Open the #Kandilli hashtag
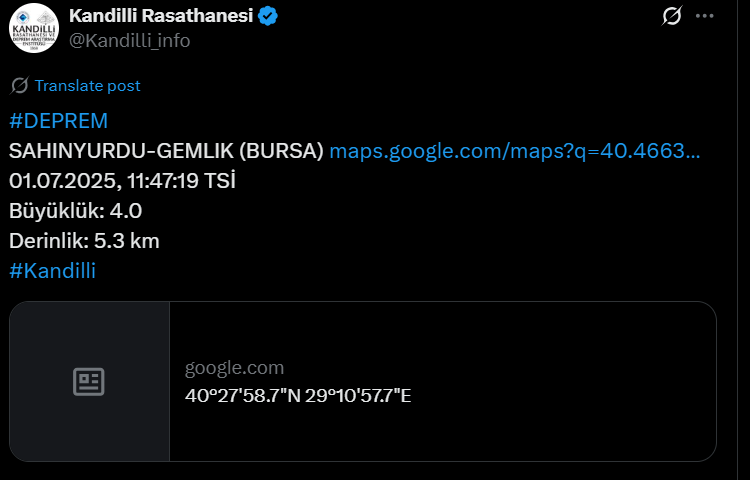 52,270
